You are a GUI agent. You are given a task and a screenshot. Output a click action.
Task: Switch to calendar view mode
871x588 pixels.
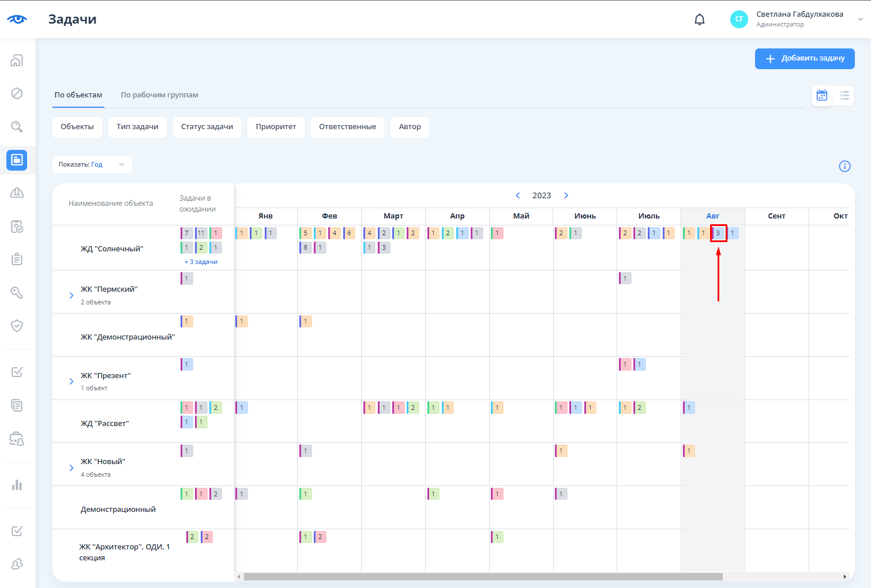click(822, 96)
